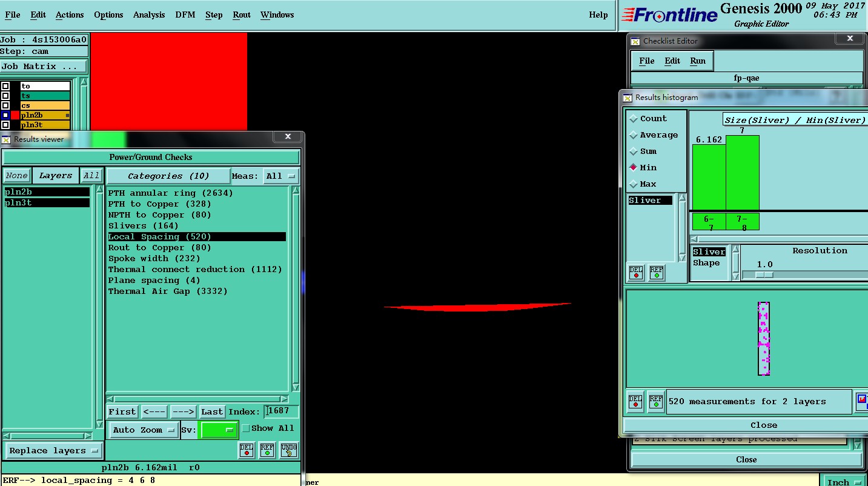Open Run menu in Checklist Editor
This screenshot has height=486, width=868.
pos(698,61)
